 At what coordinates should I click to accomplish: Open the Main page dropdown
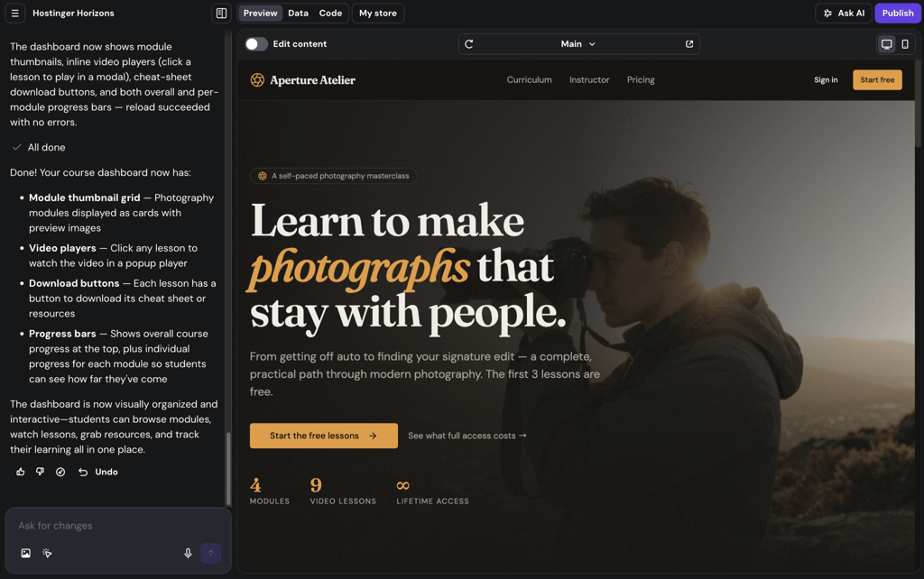pos(578,44)
